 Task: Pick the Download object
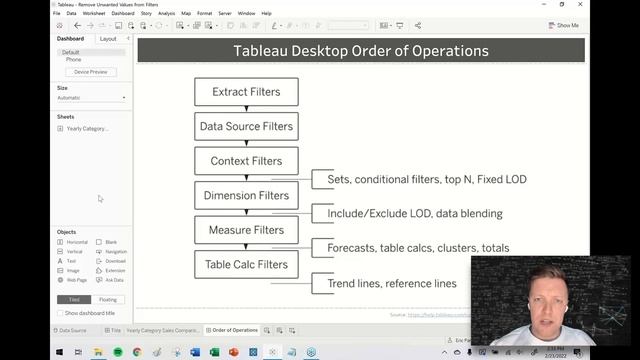click(111, 261)
